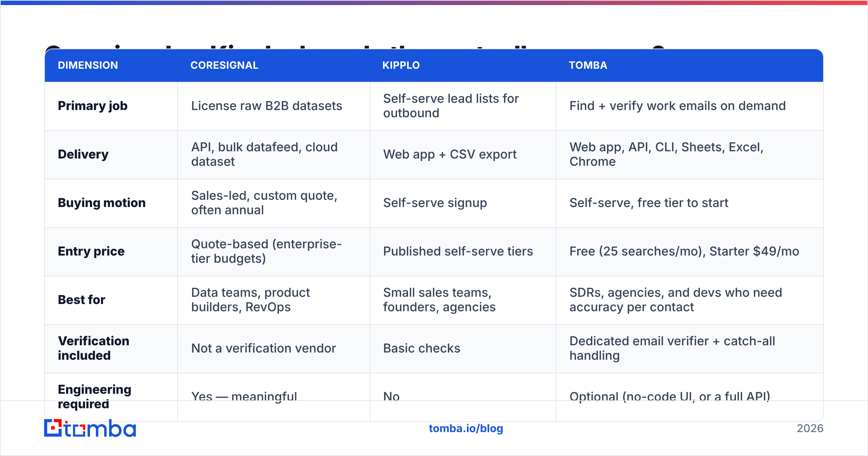
Task: Click the Tomba logo icon
Action: [x=90, y=428]
